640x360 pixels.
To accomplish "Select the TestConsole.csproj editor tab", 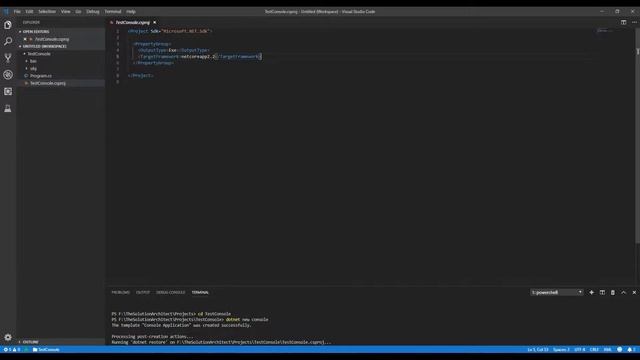I will 133,22.
